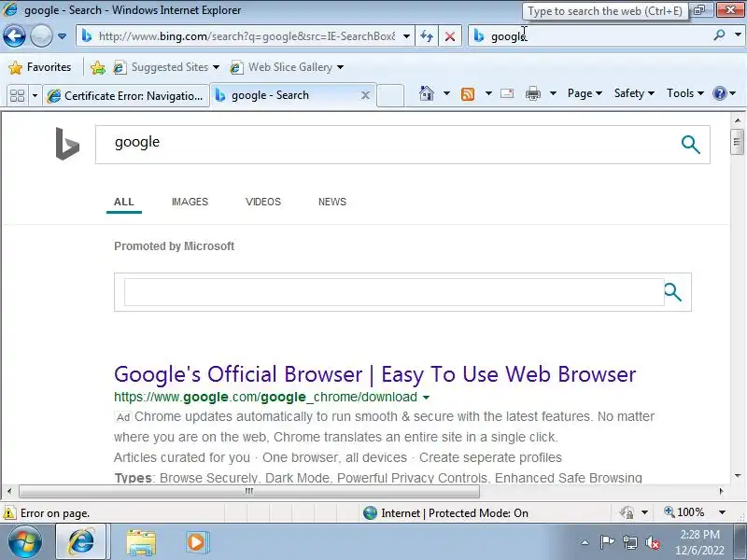Click the magnifier in IE search box

tap(719, 35)
